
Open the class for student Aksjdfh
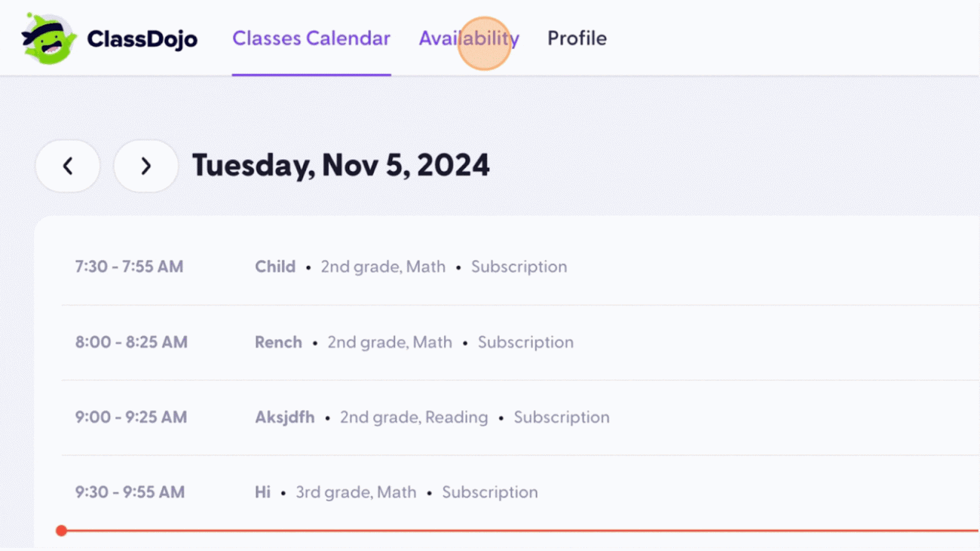285,418
